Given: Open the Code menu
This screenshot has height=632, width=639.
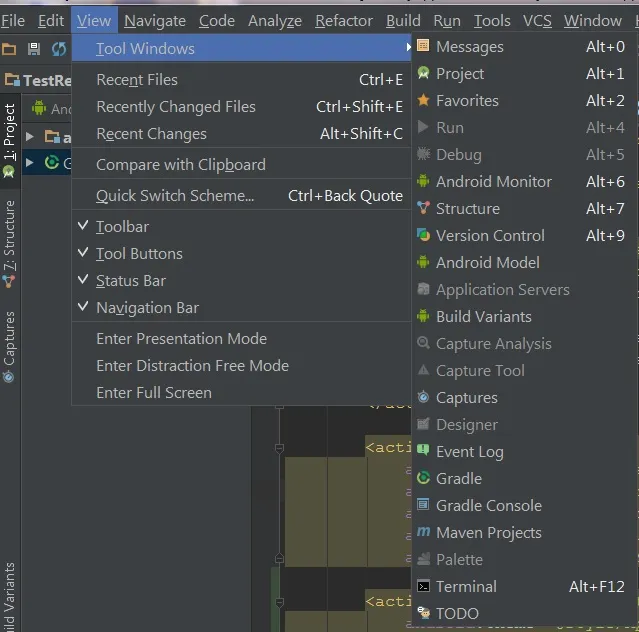Looking at the screenshot, I should (216, 20).
